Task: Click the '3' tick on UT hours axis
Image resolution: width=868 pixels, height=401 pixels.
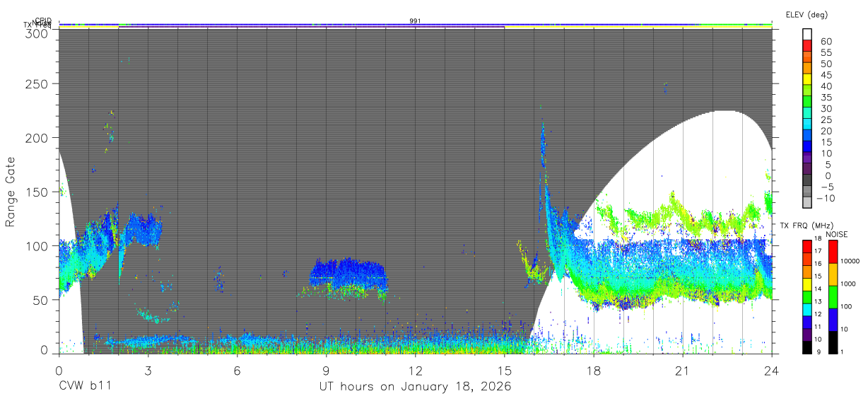Action: [x=148, y=370]
